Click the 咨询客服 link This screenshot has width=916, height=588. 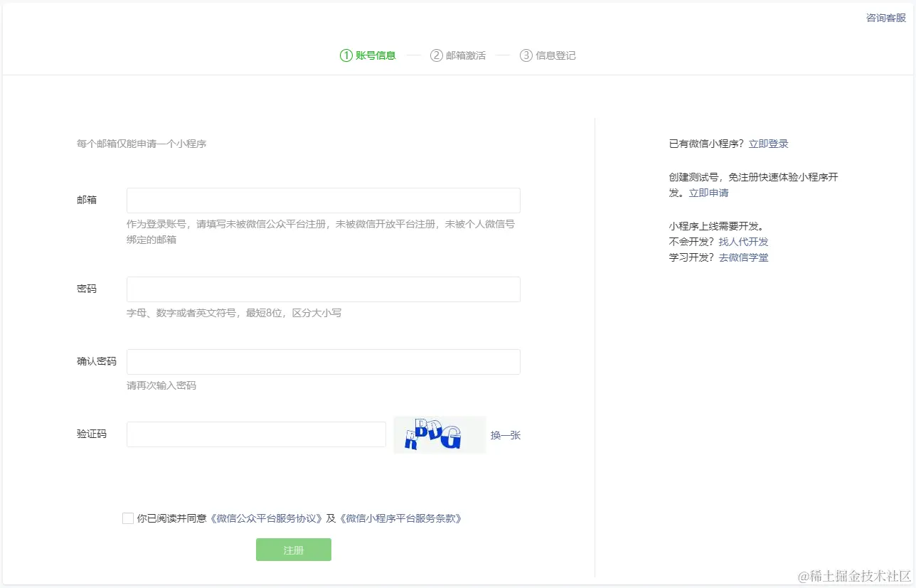885,18
